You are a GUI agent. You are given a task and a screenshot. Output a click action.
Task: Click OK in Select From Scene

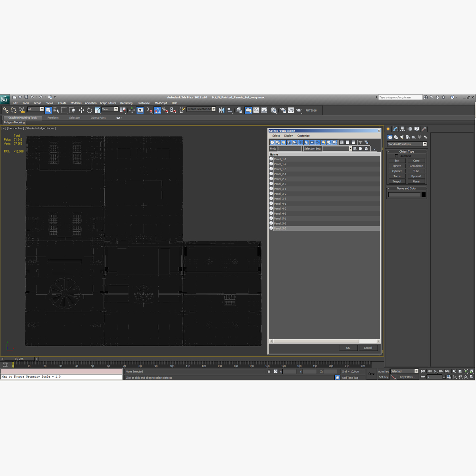click(348, 348)
